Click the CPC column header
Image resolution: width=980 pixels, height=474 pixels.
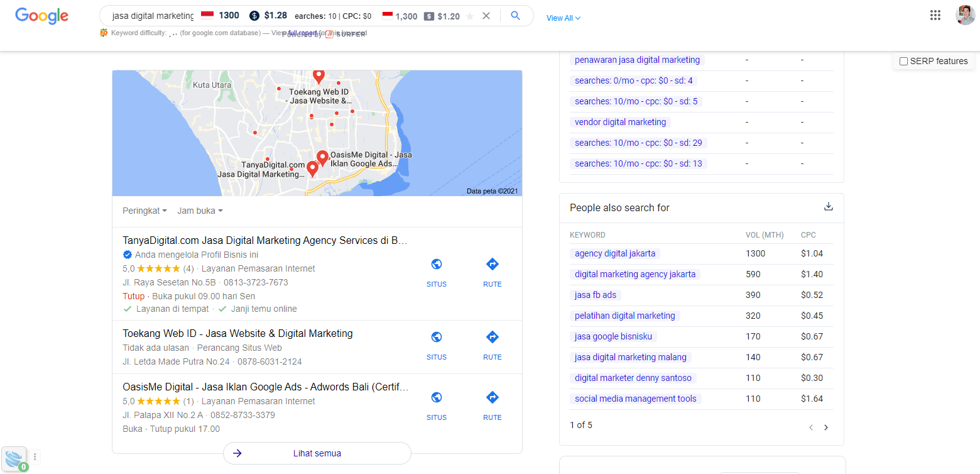[808, 235]
